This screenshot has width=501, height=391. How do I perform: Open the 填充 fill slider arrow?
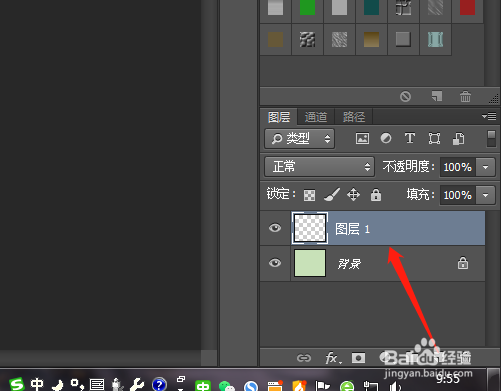point(486,195)
